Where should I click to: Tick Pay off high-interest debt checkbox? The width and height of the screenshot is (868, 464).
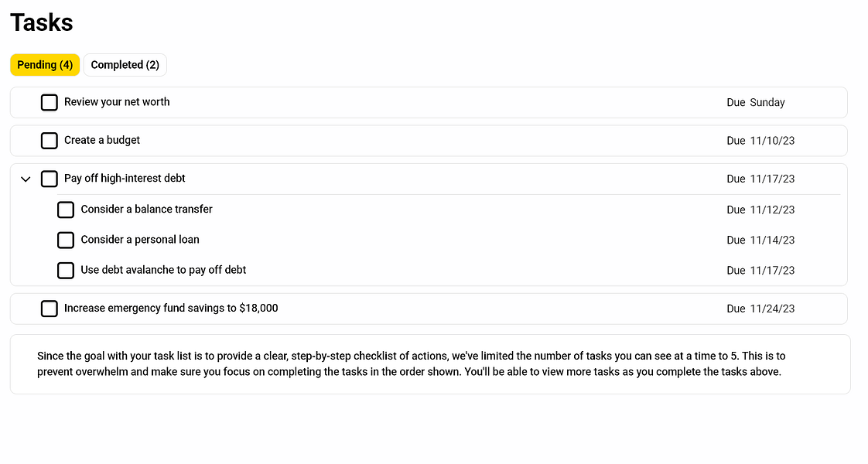pyautogui.click(x=50, y=179)
